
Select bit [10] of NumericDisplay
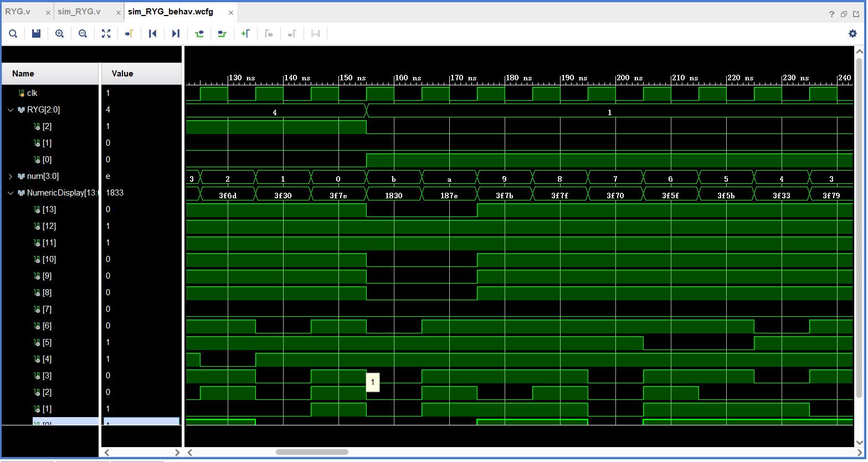[x=49, y=259]
